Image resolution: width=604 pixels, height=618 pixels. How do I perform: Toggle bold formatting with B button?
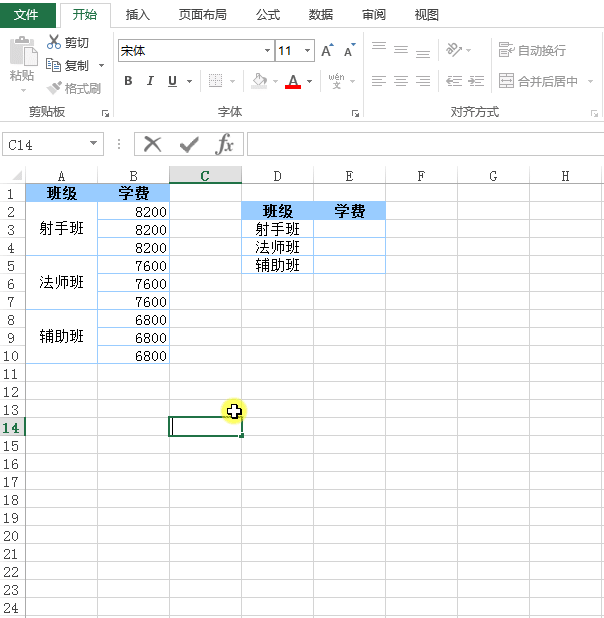coord(128,81)
